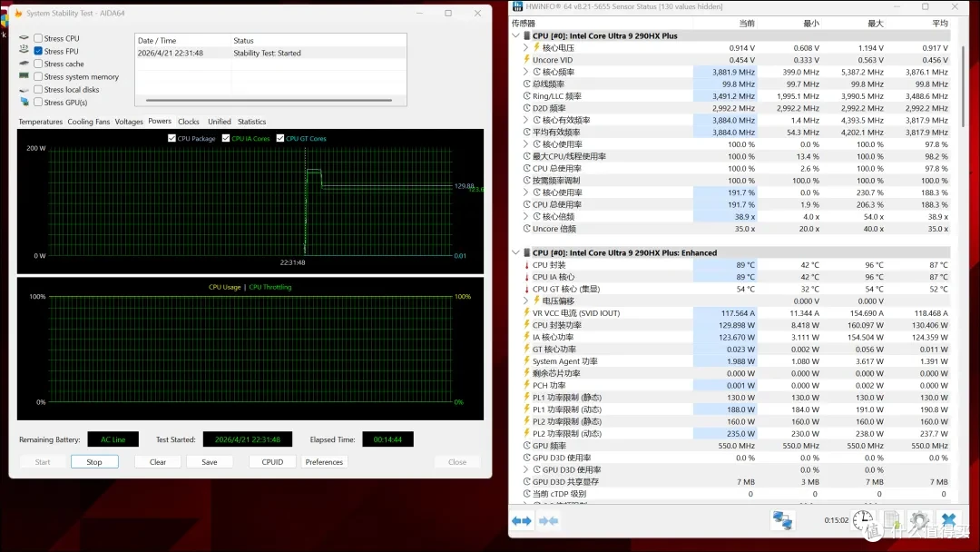This screenshot has height=552, width=980.
Task: Click the Stop button
Action: click(x=94, y=462)
